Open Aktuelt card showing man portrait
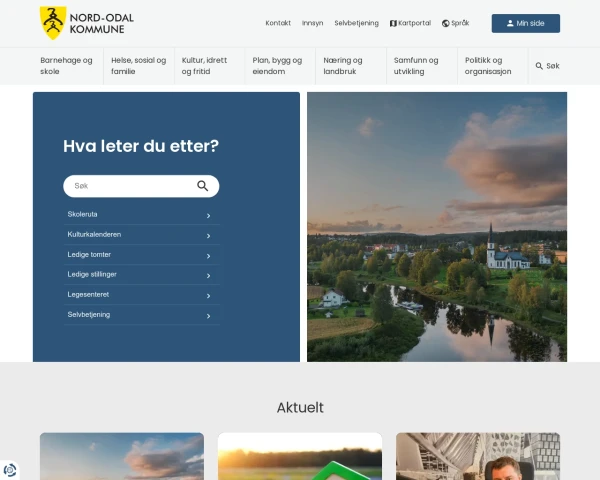Viewport: 600px width, 480px height. pos(478,456)
